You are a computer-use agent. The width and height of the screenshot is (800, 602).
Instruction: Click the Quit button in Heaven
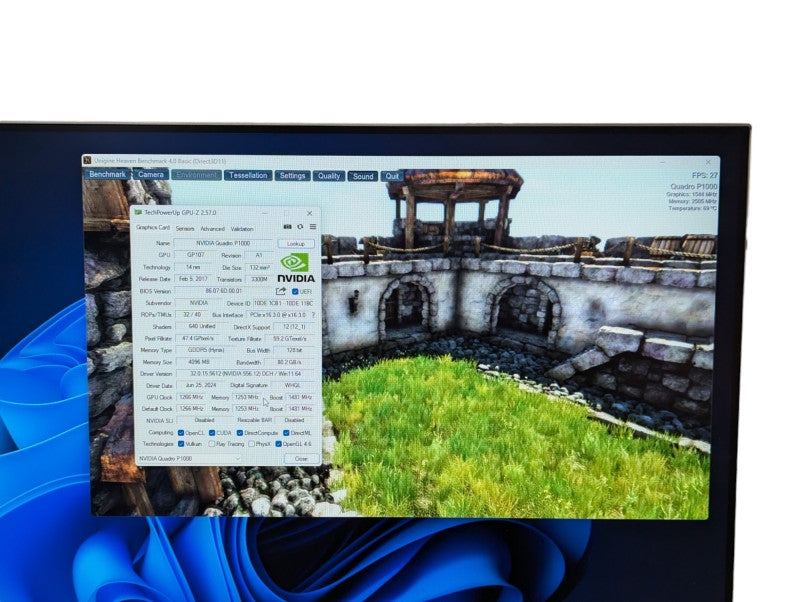click(392, 176)
